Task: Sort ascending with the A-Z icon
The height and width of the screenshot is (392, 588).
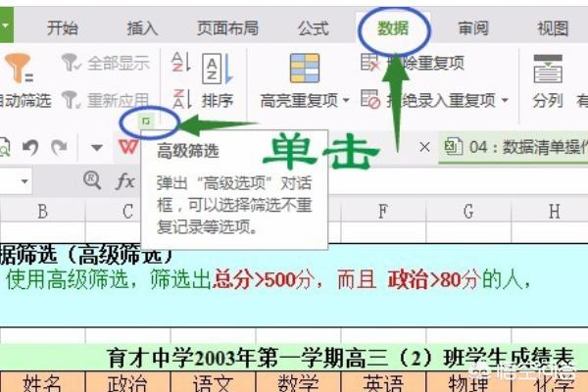Action: (x=181, y=63)
